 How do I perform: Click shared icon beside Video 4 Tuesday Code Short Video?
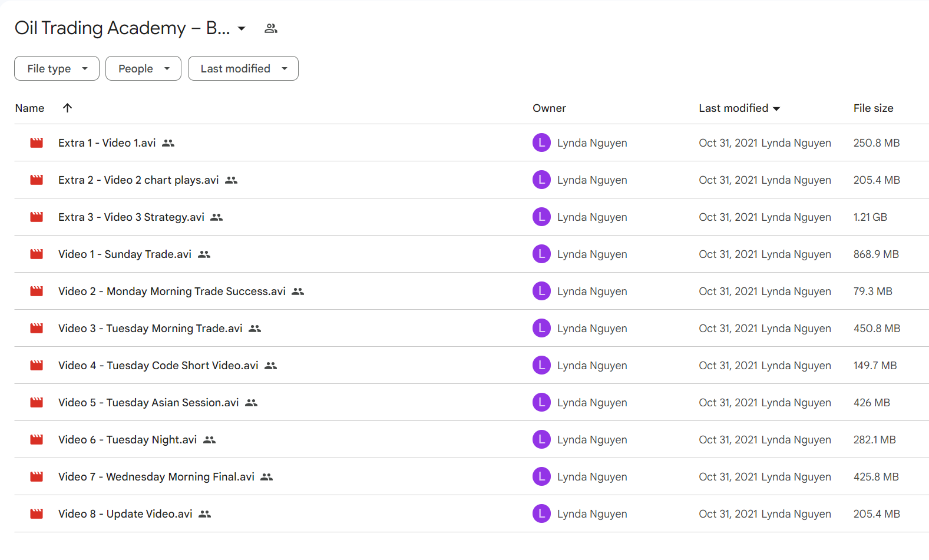271,366
